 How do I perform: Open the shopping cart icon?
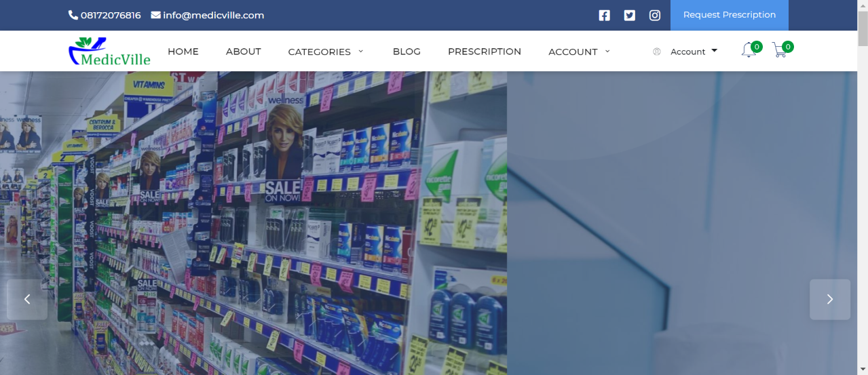(x=780, y=50)
